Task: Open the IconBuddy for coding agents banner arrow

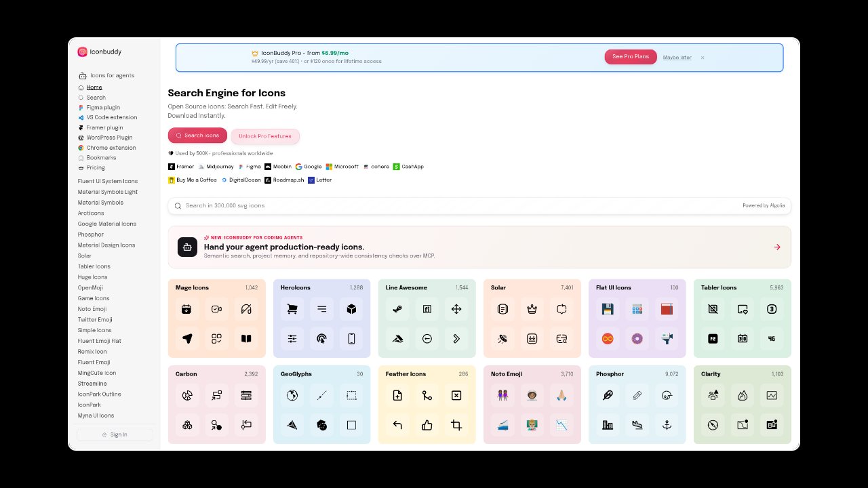Action: pyautogui.click(x=777, y=247)
